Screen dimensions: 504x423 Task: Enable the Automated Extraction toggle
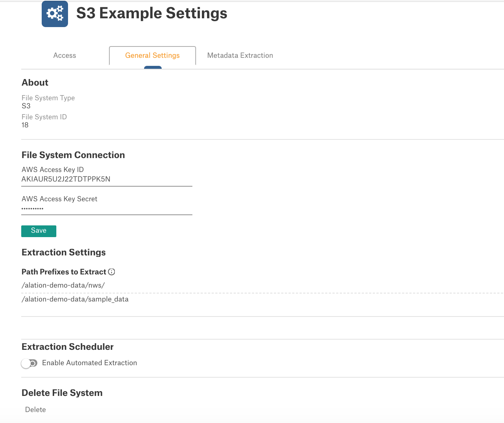[x=29, y=363]
